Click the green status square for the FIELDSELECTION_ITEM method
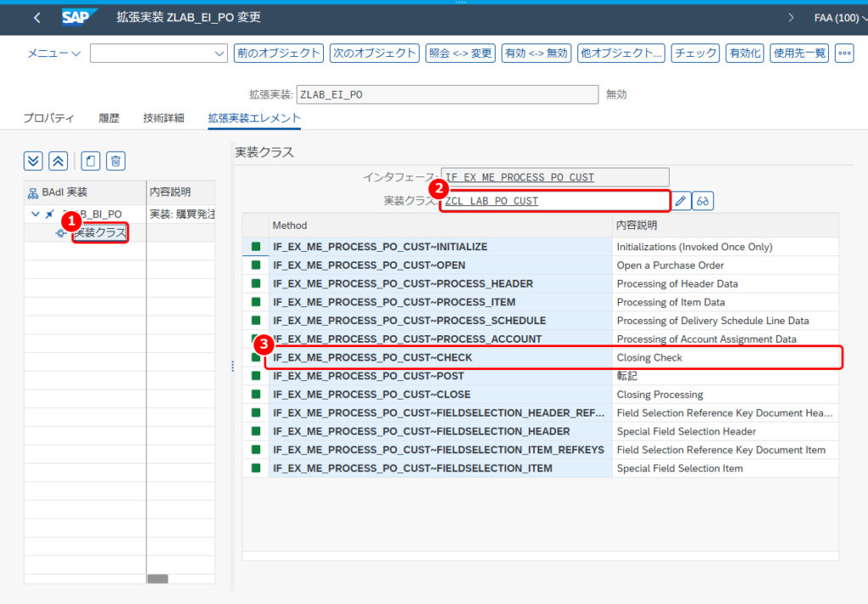868x604 pixels. pos(256,468)
